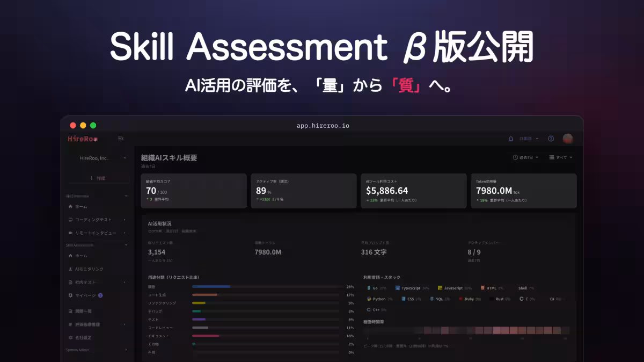Click the document icon beside 社内テスト
The width and height of the screenshot is (644, 362).
pyautogui.click(x=70, y=282)
